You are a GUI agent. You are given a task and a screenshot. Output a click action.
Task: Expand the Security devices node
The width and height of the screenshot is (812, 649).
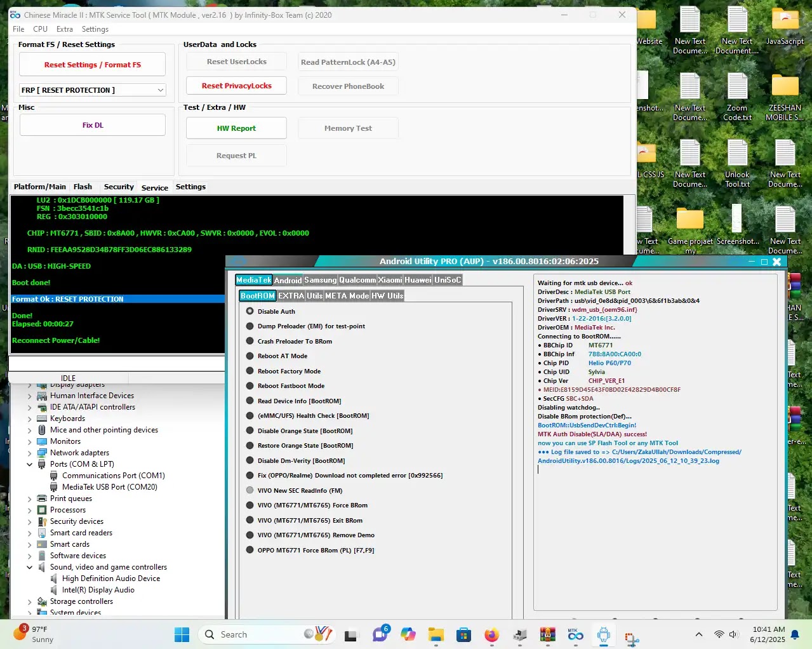(x=29, y=521)
